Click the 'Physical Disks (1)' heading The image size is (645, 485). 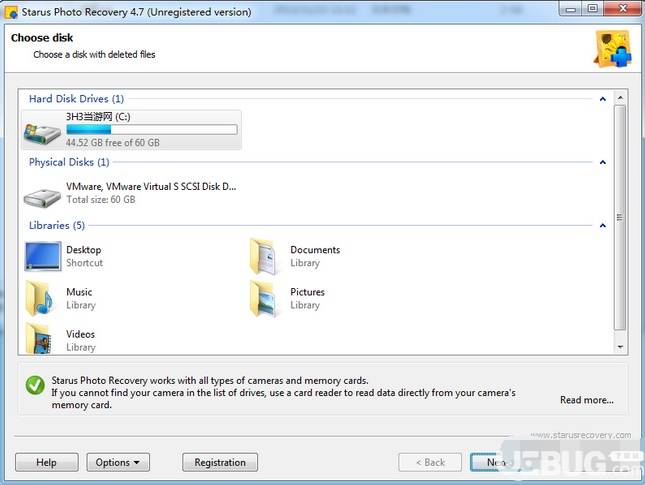click(x=69, y=162)
